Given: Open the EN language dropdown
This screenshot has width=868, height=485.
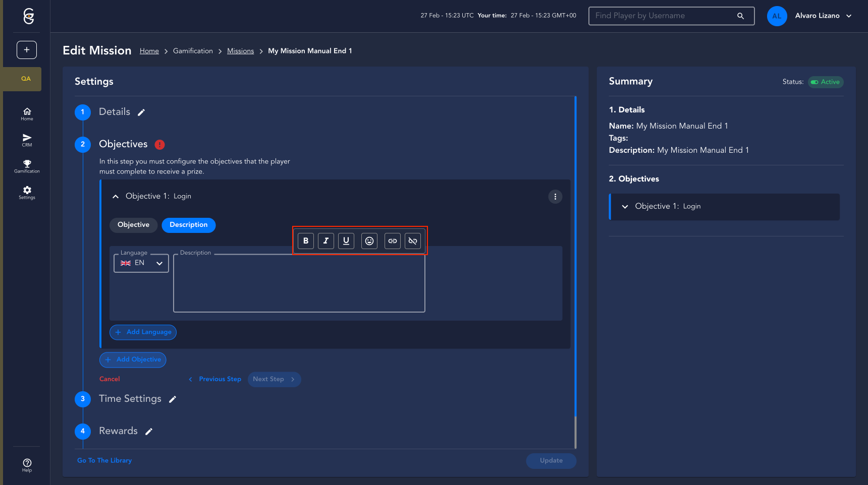Looking at the screenshot, I should coord(141,263).
